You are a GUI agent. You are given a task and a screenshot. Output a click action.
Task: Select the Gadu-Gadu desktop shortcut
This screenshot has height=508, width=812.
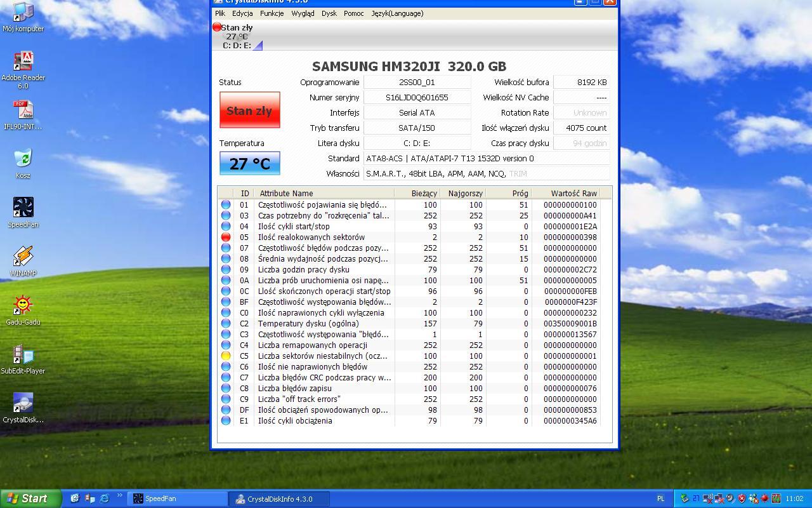click(x=23, y=310)
